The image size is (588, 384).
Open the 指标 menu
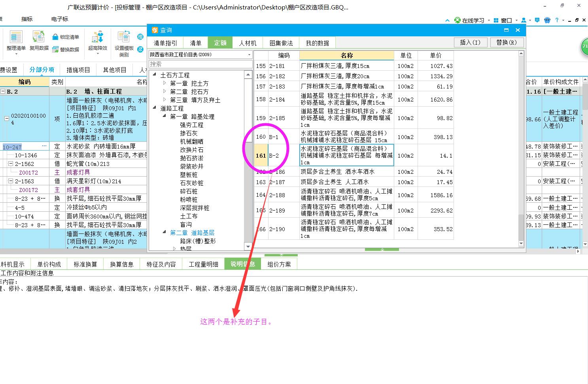point(27,19)
